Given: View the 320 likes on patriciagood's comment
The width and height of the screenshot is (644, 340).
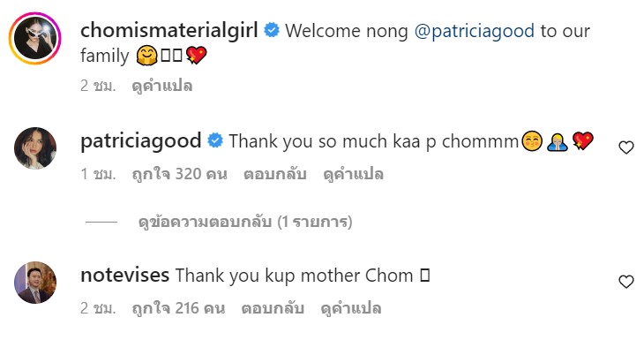Looking at the screenshot, I should pyautogui.click(x=179, y=174).
